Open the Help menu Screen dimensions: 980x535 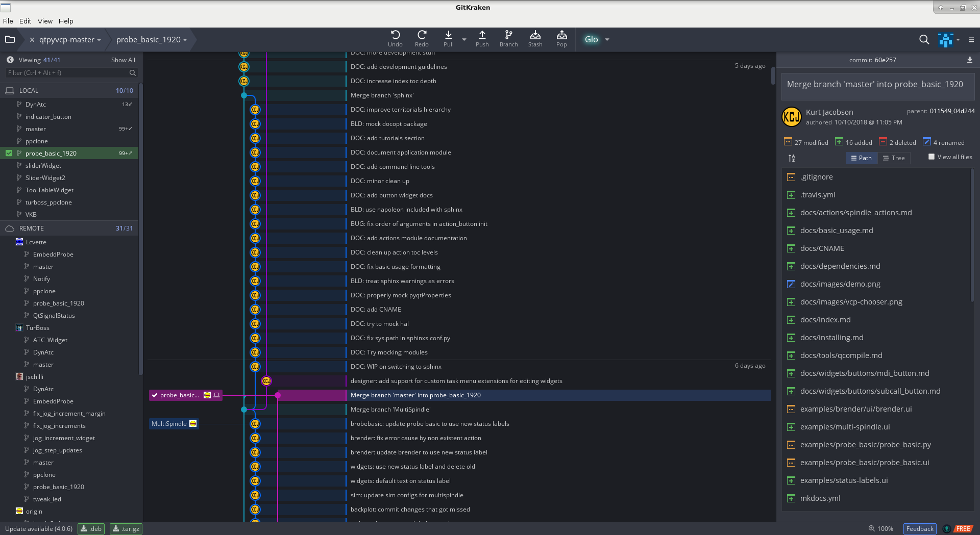[x=66, y=21]
